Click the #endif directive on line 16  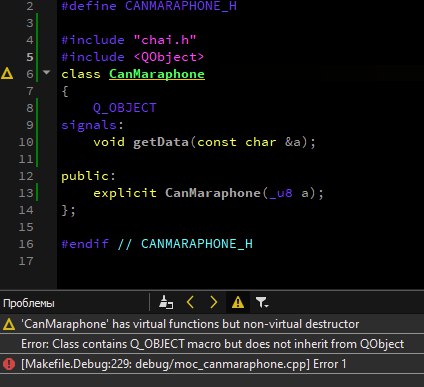[85, 244]
